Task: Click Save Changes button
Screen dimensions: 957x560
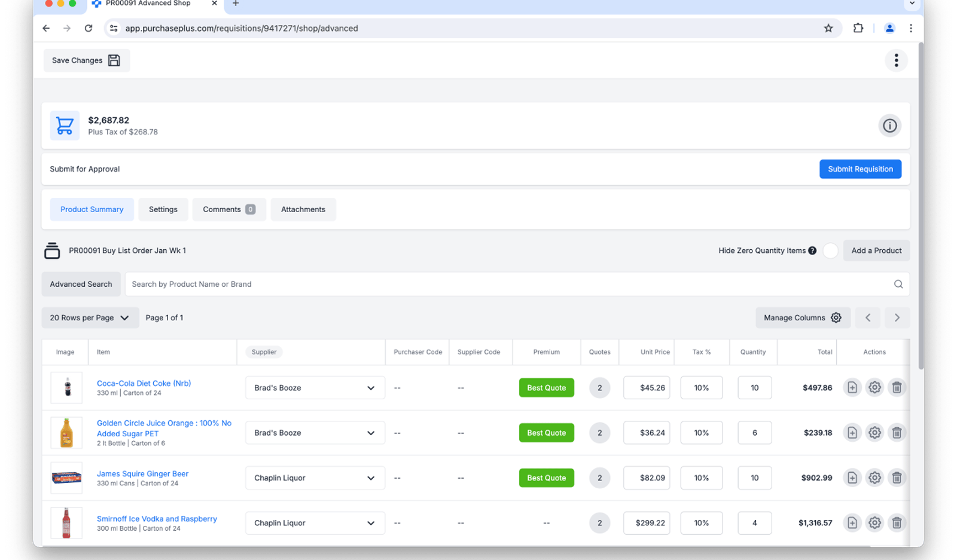Action: (86, 60)
